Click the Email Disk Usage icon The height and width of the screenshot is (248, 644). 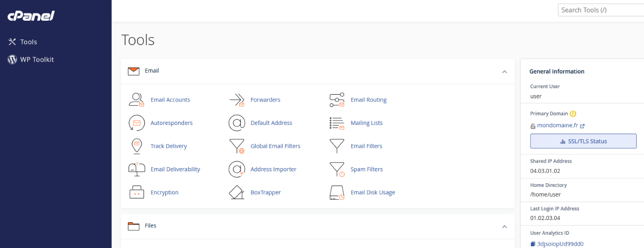point(337,192)
